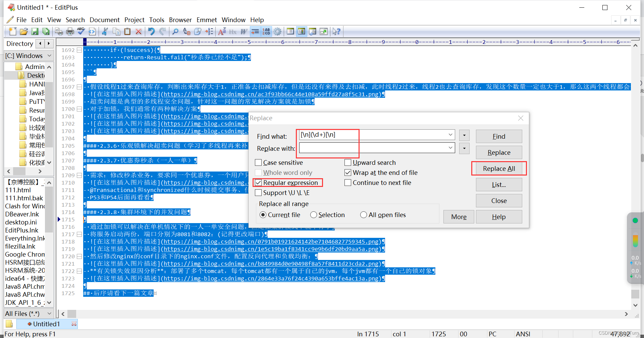Click the editor vertical scroll down arrow
The height and width of the screenshot is (338, 644).
pos(635,305)
